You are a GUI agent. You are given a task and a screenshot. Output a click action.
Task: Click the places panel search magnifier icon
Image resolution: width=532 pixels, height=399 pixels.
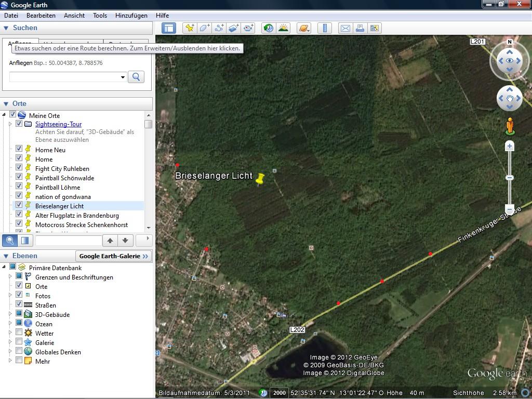10,241
